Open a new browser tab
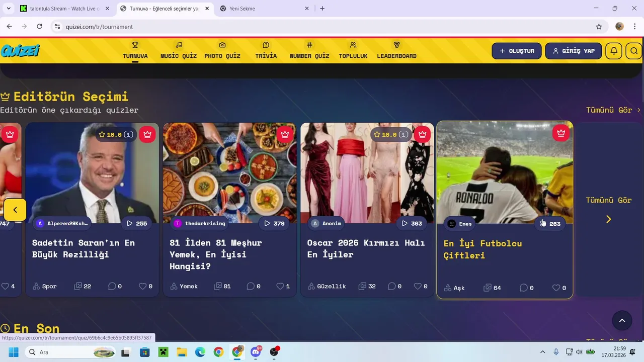Viewport: 644px width, 362px height. (x=323, y=9)
